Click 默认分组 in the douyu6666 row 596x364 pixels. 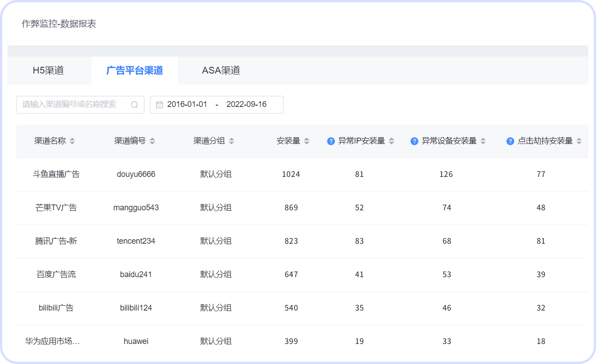coord(216,175)
